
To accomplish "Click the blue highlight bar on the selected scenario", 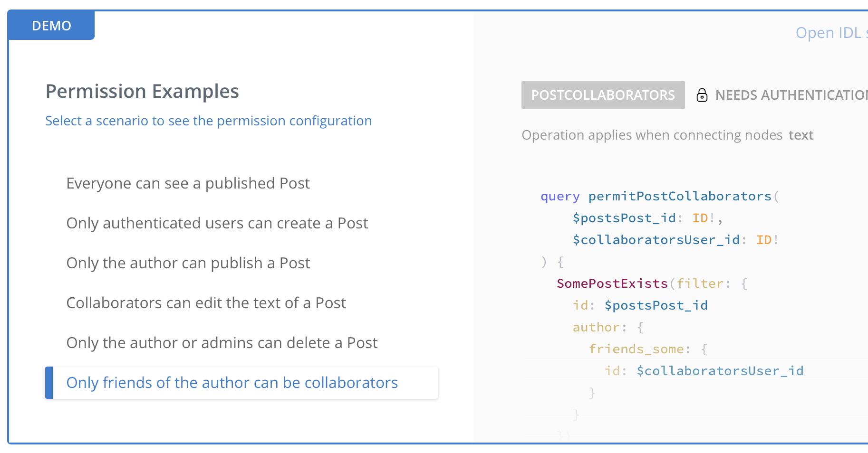I will click(48, 383).
